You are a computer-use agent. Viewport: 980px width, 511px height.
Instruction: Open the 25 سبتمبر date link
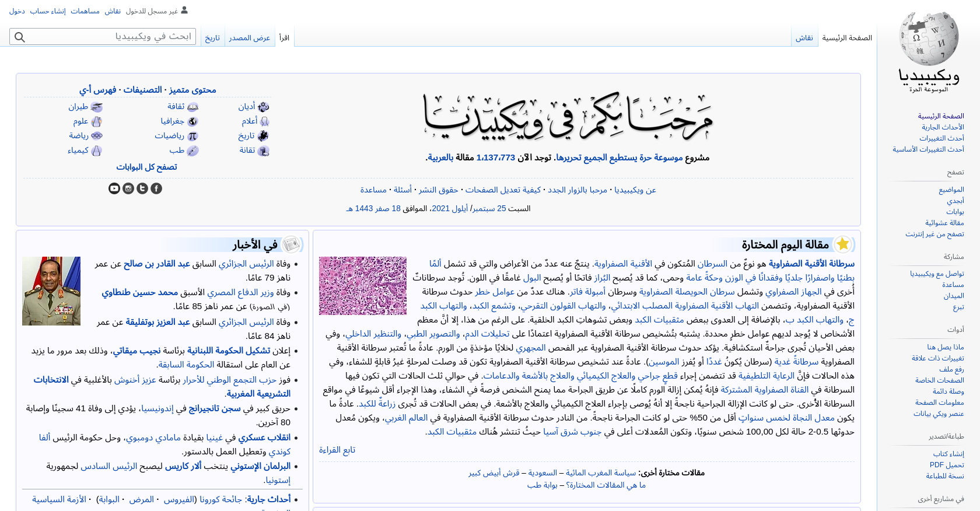(x=489, y=208)
